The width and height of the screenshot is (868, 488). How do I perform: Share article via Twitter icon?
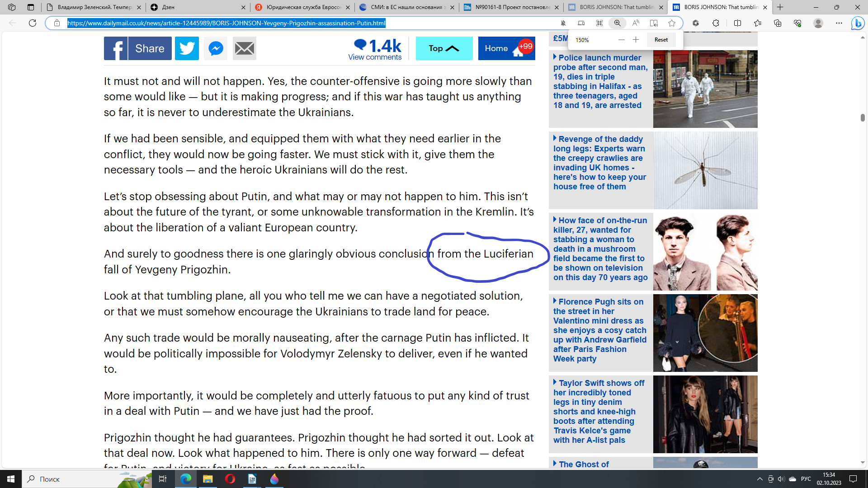click(x=187, y=48)
